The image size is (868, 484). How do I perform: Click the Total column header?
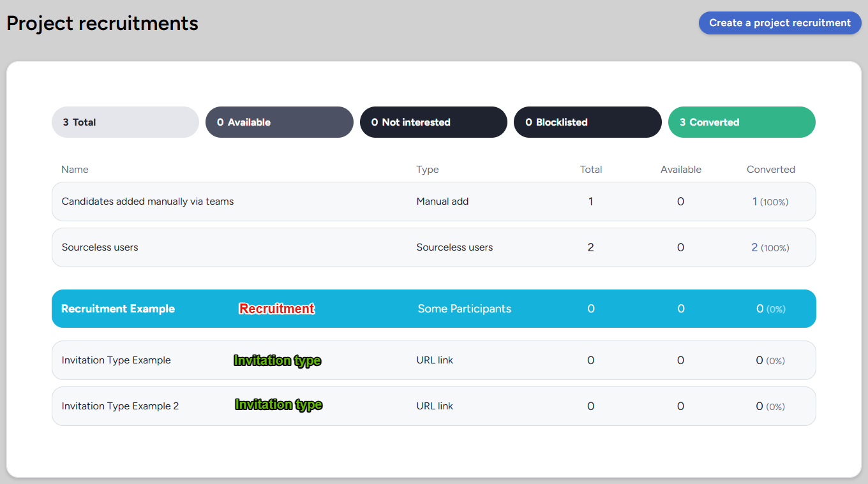click(x=591, y=170)
